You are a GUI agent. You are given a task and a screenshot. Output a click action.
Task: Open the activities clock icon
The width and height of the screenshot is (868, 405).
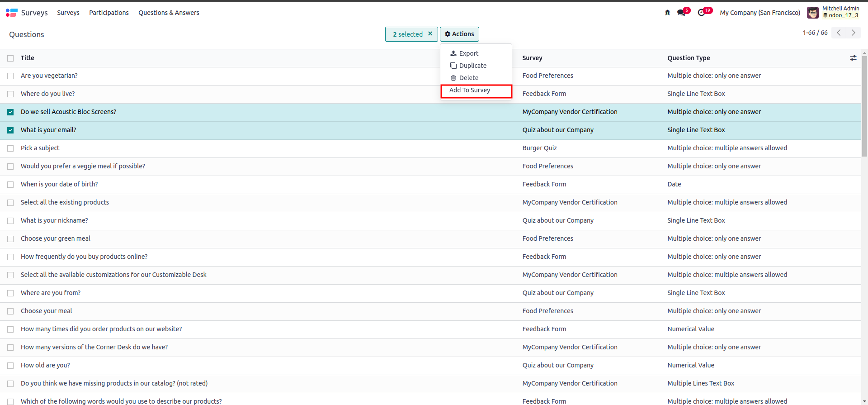(702, 13)
